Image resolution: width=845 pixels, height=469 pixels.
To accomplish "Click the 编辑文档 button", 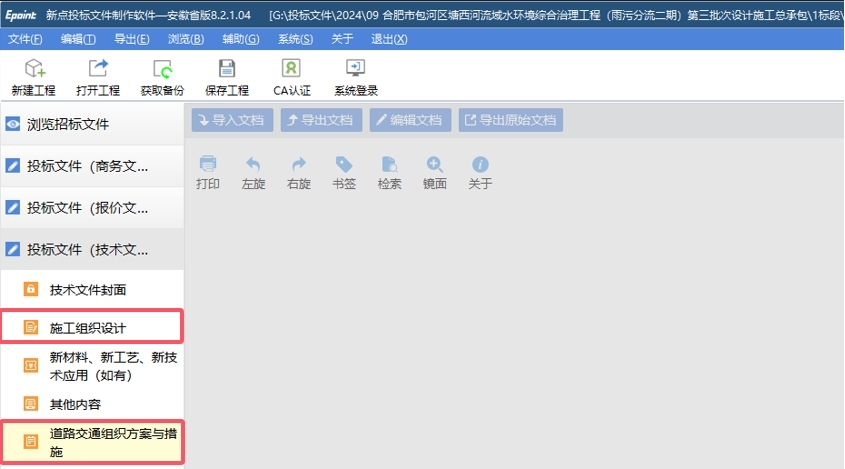I will tap(410, 120).
